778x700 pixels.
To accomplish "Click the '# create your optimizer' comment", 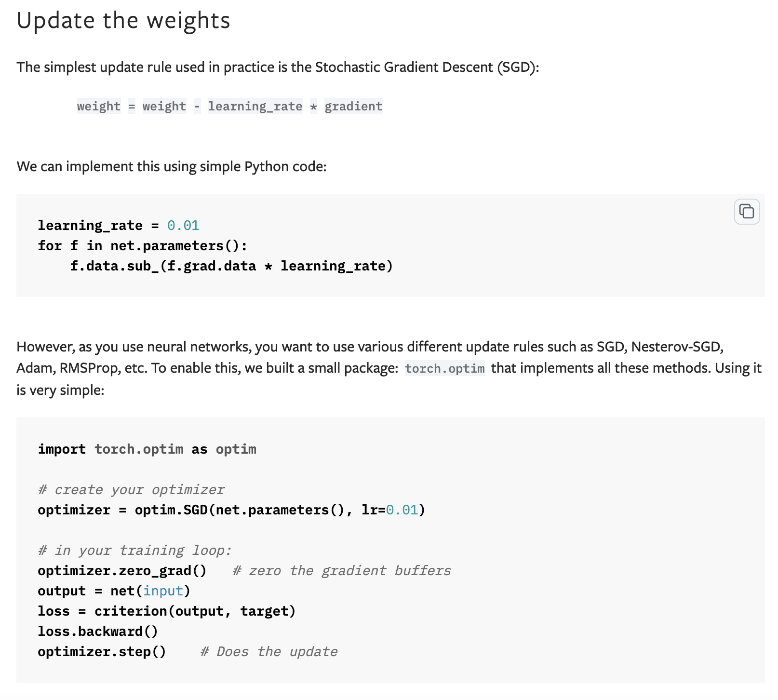I will tap(131, 490).
